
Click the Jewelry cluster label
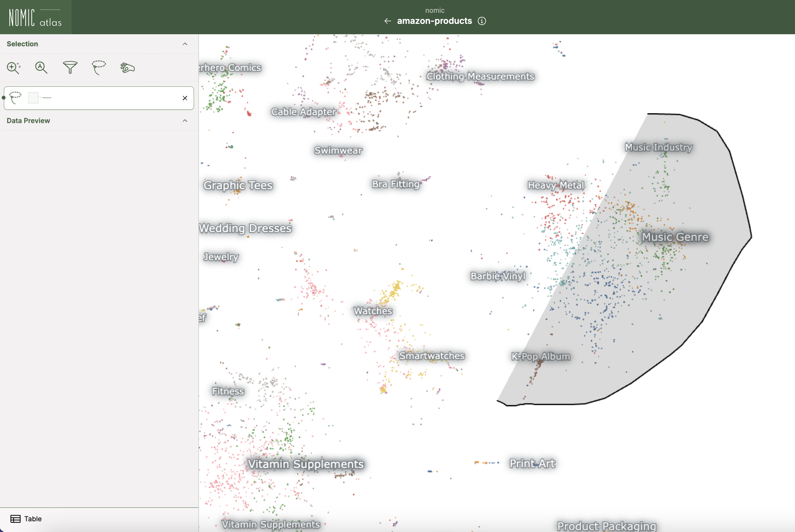tap(221, 257)
